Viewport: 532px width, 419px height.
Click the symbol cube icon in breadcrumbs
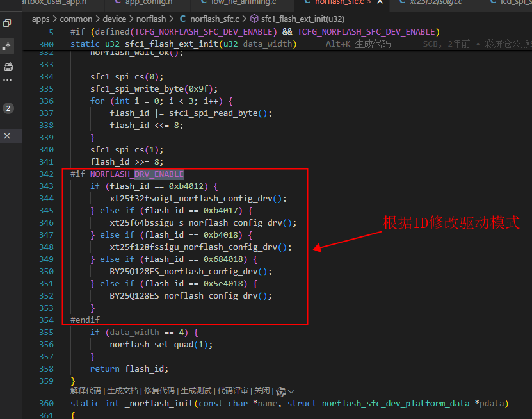(x=254, y=19)
